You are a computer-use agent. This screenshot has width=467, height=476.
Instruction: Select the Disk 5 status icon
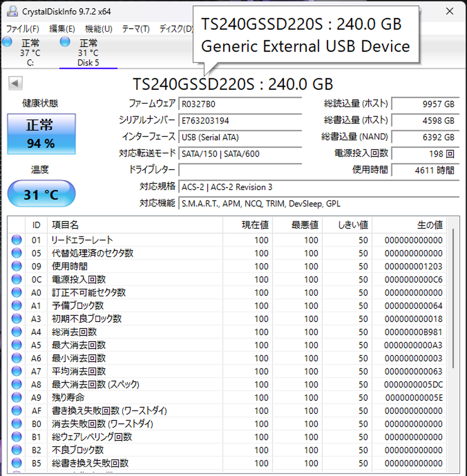coord(65,42)
